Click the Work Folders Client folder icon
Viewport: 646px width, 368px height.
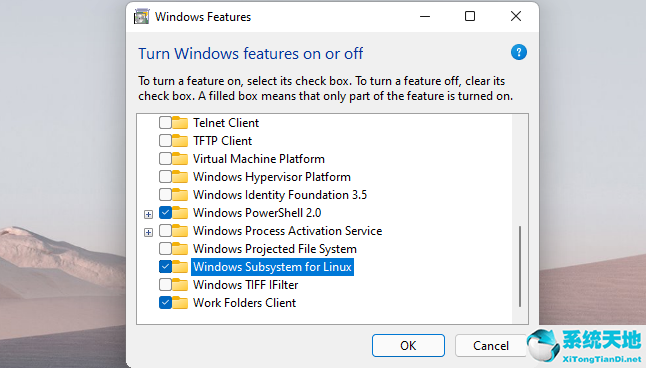click(180, 303)
